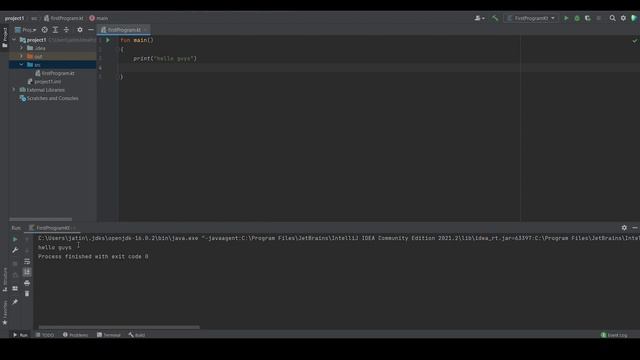Place cursor on print("hello guys") line
Screen dimensions: 640x360
(x=165, y=58)
